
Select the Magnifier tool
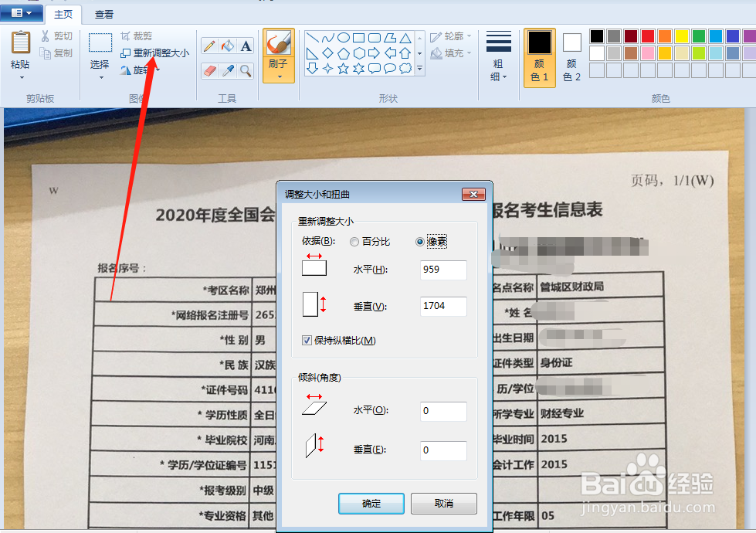point(246,71)
